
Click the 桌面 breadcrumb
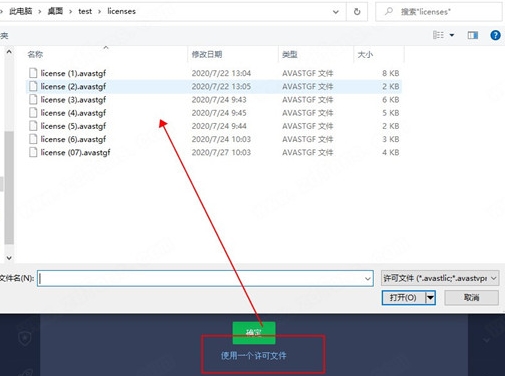pos(55,11)
